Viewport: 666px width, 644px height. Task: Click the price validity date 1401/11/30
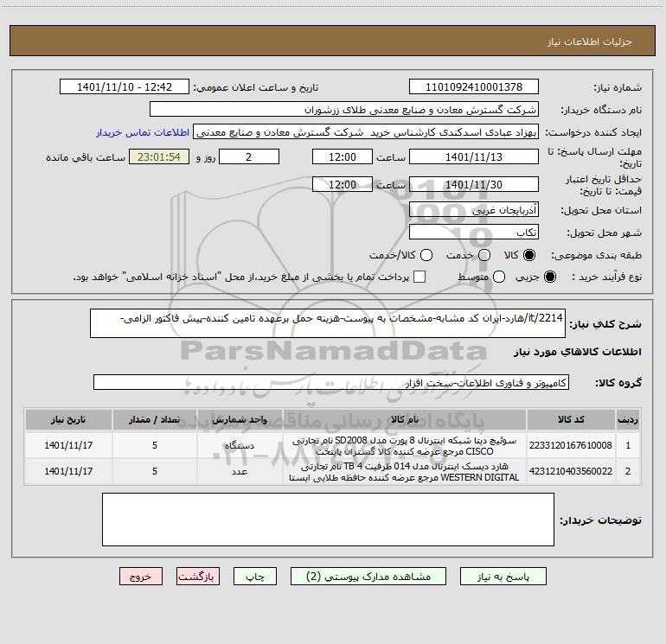point(474,184)
